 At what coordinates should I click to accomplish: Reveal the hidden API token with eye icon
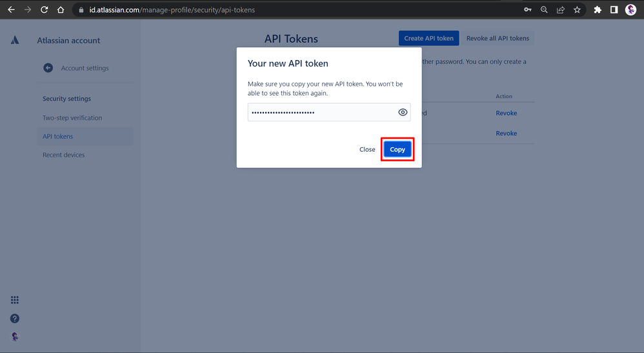403,112
